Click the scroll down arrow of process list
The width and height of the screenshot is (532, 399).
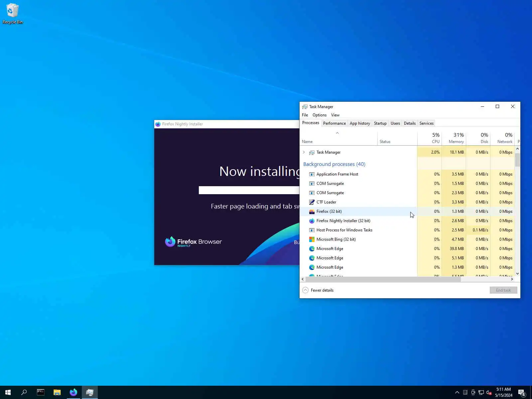click(x=517, y=274)
